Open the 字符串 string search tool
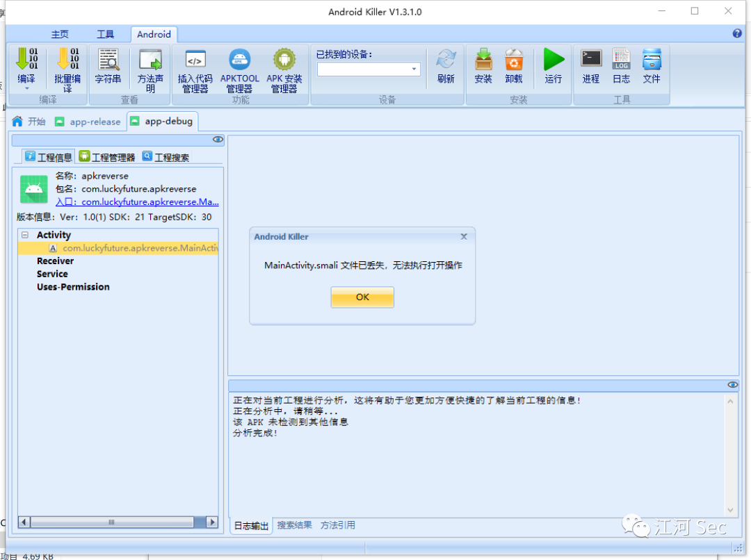 [108, 66]
